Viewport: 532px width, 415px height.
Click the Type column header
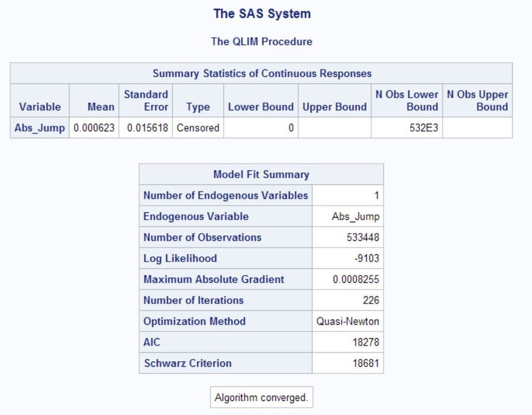point(198,107)
